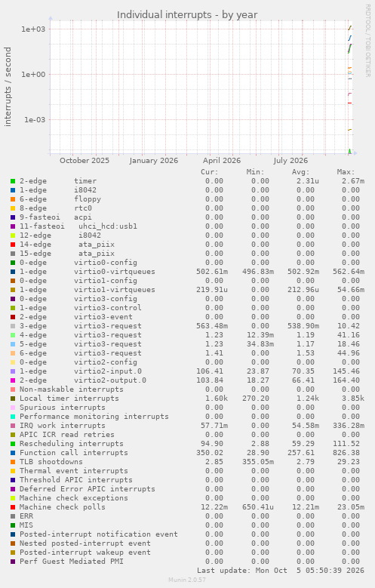Viewport: 375px width, 588px height.
Task: Click the "Last update" timestamp line
Action: 281,571
